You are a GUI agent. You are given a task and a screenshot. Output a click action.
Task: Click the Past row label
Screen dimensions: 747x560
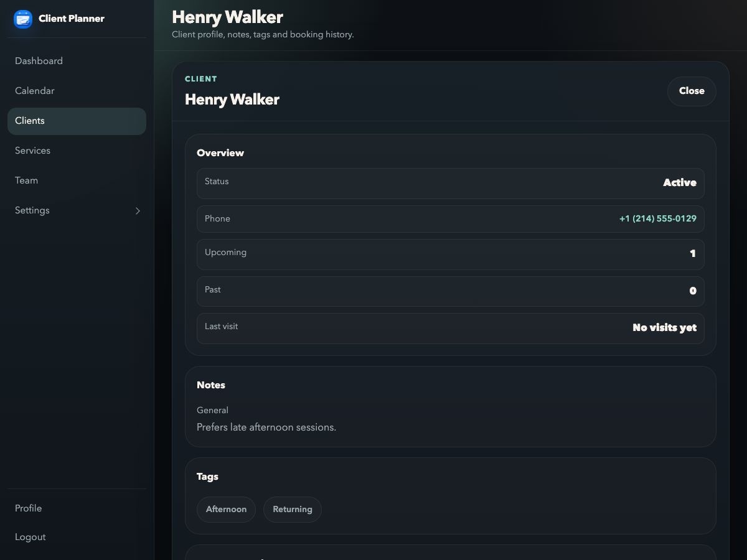point(213,290)
